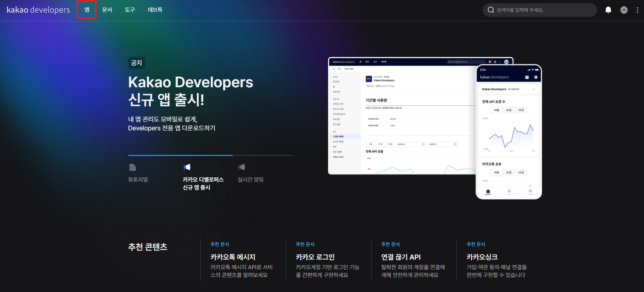Click the Kakao Developers 신규 앱 출시! headline
The image size is (644, 292).
click(190, 91)
